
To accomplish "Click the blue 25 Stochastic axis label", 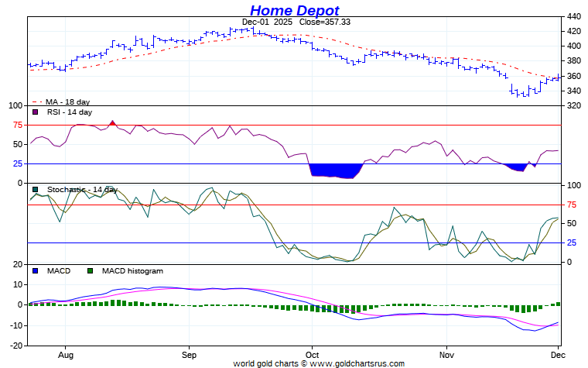I will pyautogui.click(x=572, y=243).
